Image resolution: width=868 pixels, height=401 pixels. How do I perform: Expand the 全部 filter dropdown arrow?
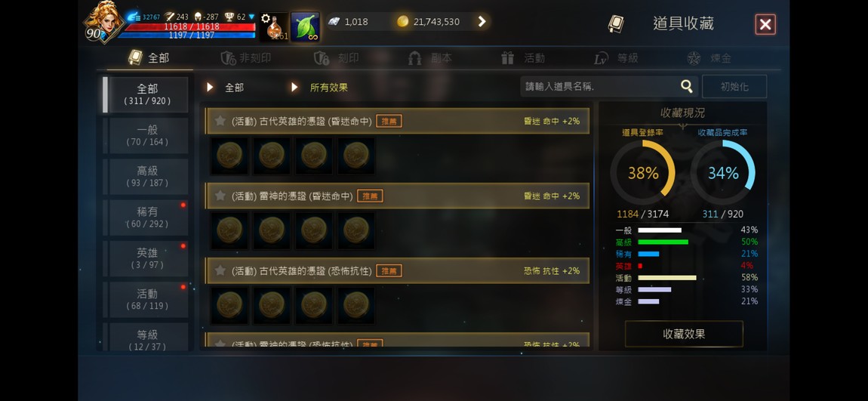pyautogui.click(x=210, y=88)
